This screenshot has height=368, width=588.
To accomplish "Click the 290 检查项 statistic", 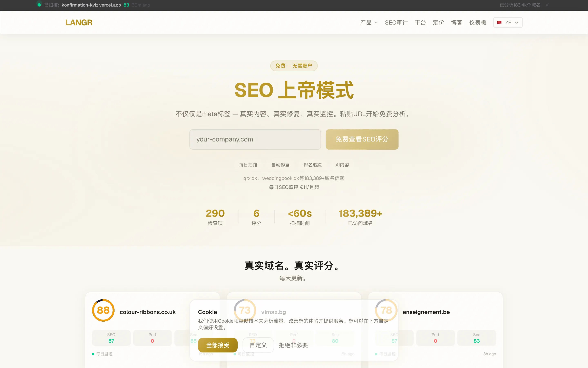I will pyautogui.click(x=215, y=217).
